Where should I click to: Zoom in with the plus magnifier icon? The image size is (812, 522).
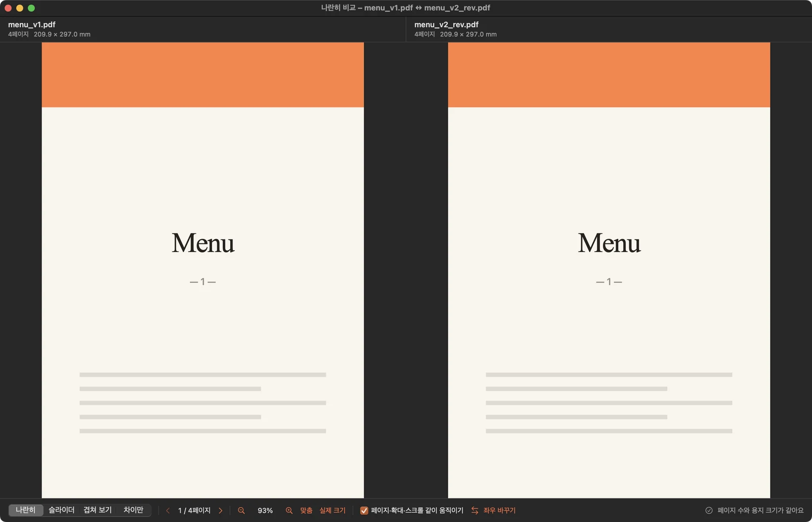(289, 510)
